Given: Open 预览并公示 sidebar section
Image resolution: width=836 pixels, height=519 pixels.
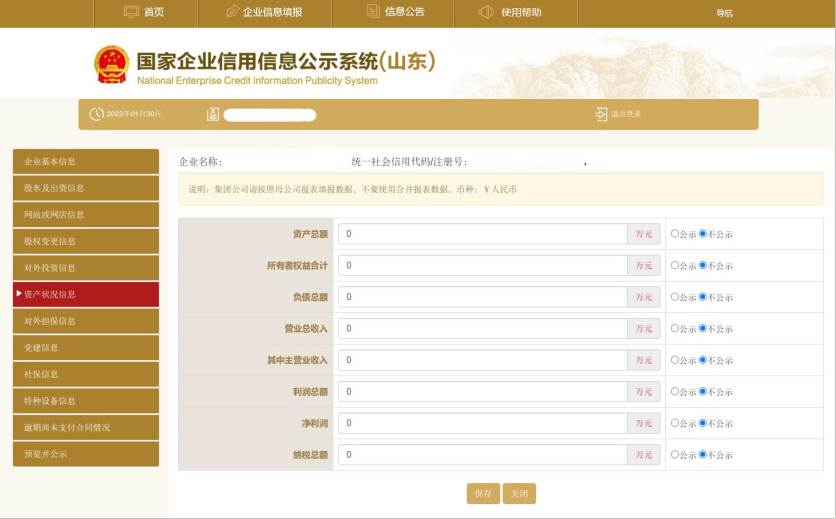Looking at the screenshot, I should tap(86, 454).
